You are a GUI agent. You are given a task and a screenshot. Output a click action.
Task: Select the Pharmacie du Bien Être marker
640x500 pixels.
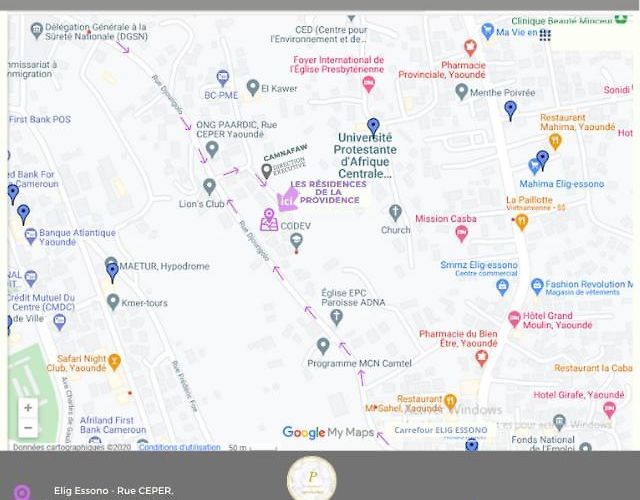coord(482,358)
